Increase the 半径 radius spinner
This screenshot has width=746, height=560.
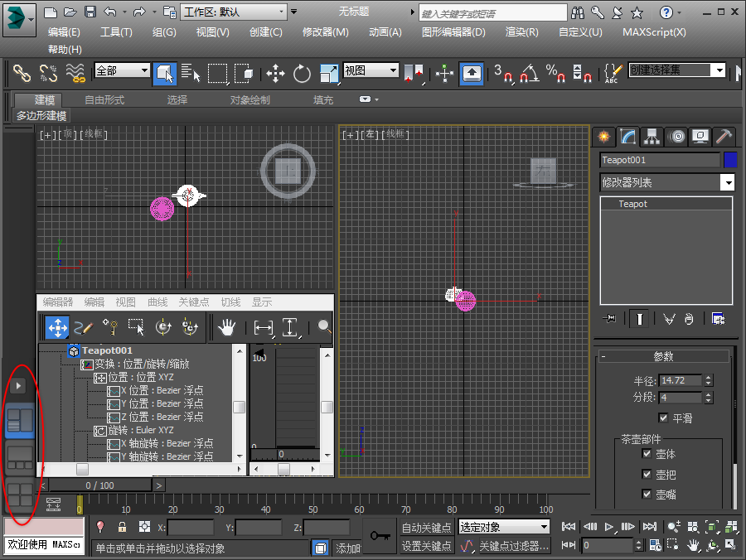point(709,378)
